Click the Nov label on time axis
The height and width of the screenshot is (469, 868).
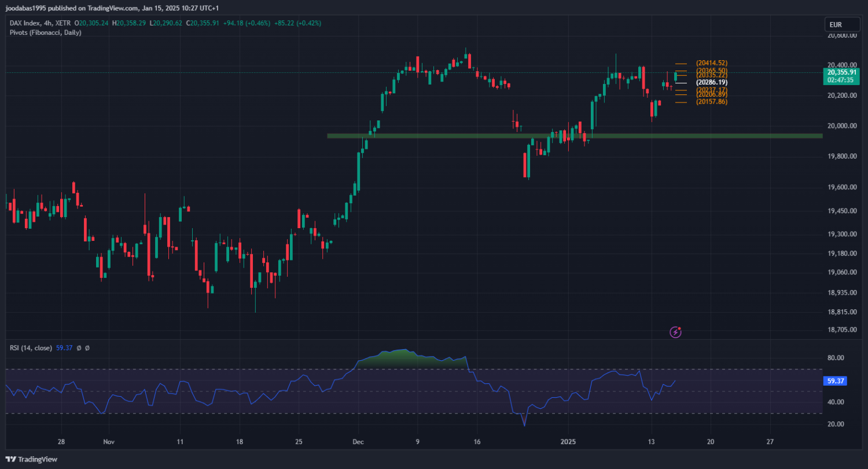108,441
